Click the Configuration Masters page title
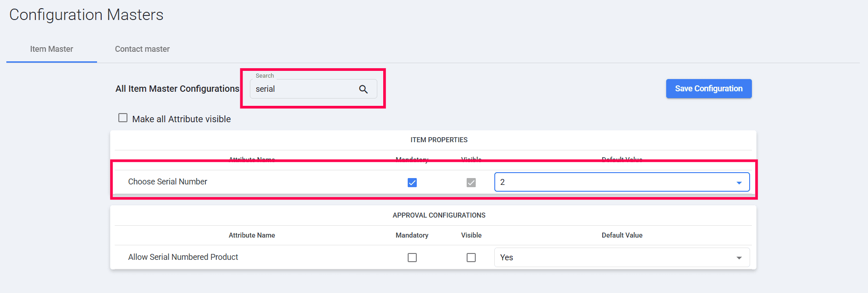This screenshot has width=868, height=293. (86, 15)
